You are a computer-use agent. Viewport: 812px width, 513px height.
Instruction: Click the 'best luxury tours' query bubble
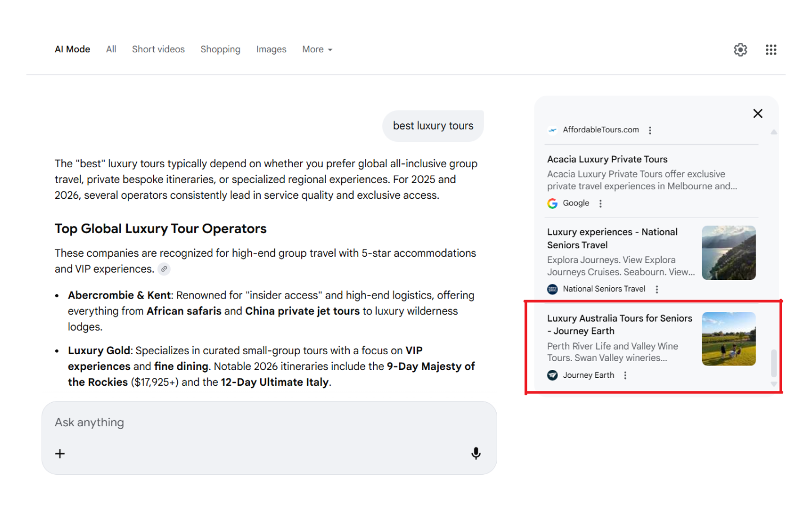point(433,126)
